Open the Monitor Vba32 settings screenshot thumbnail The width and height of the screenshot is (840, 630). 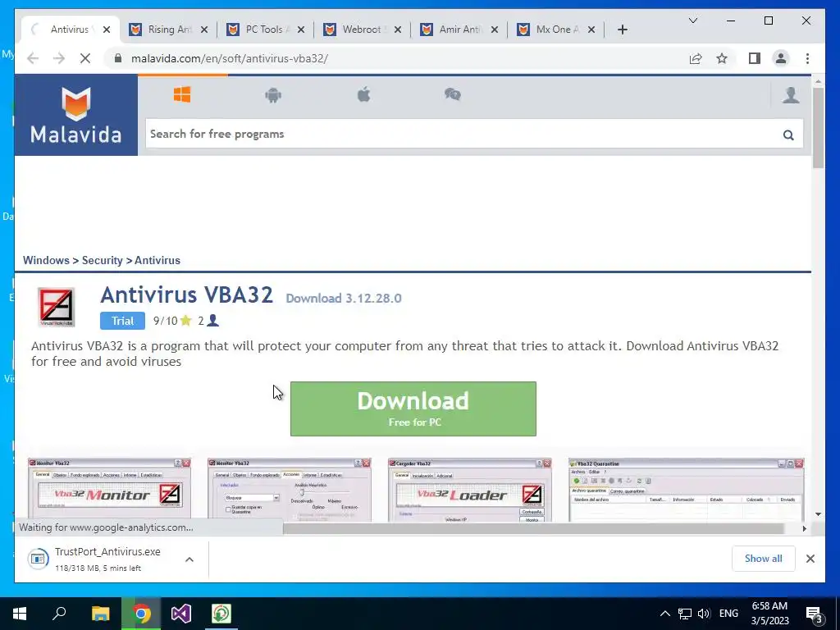(290, 490)
